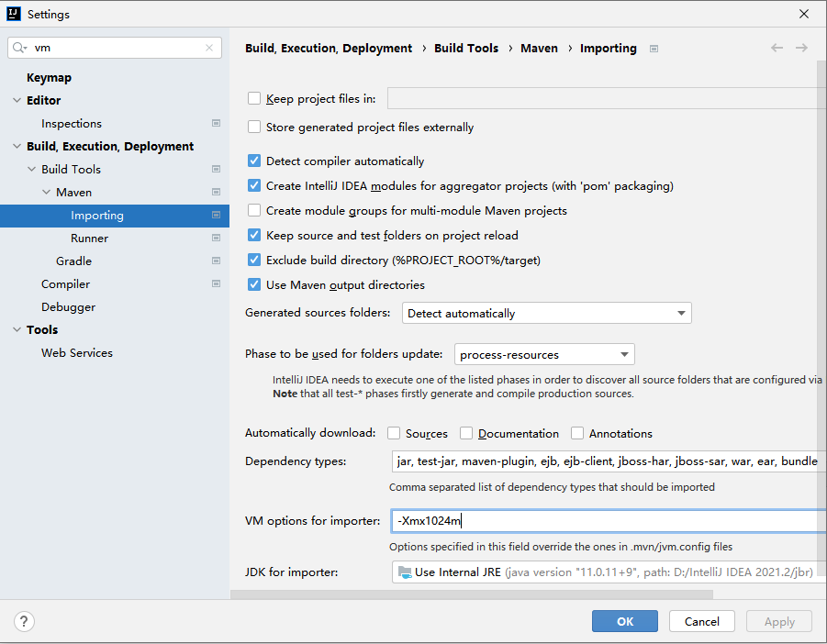This screenshot has width=827, height=644.
Task: Collapse Build, Execution, Deployment tree node
Action: [17, 146]
